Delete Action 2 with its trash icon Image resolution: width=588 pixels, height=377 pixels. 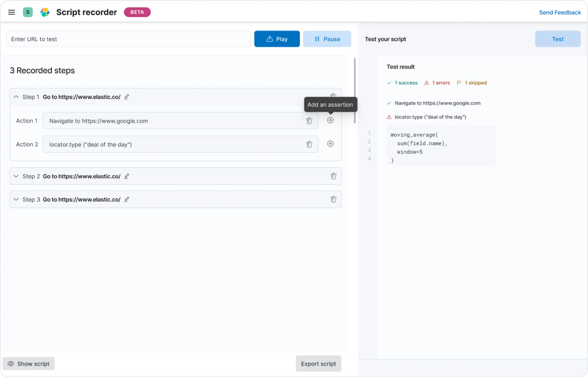309,144
